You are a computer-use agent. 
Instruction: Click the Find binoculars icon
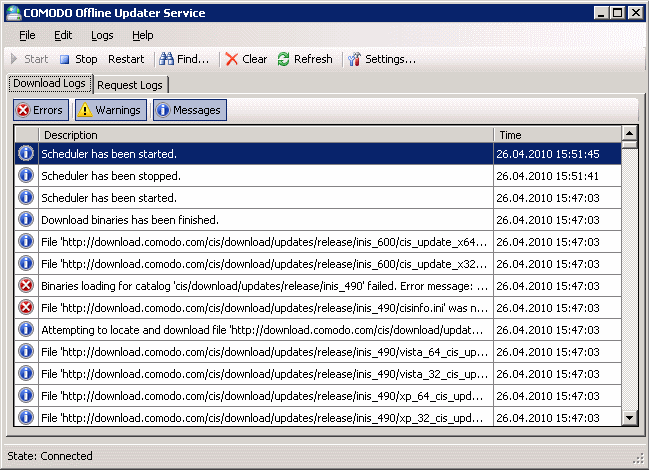coord(166,59)
